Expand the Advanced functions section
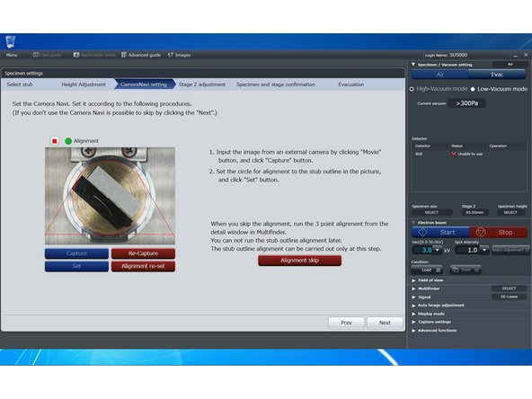The height and width of the screenshot is (399, 532). tap(413, 331)
